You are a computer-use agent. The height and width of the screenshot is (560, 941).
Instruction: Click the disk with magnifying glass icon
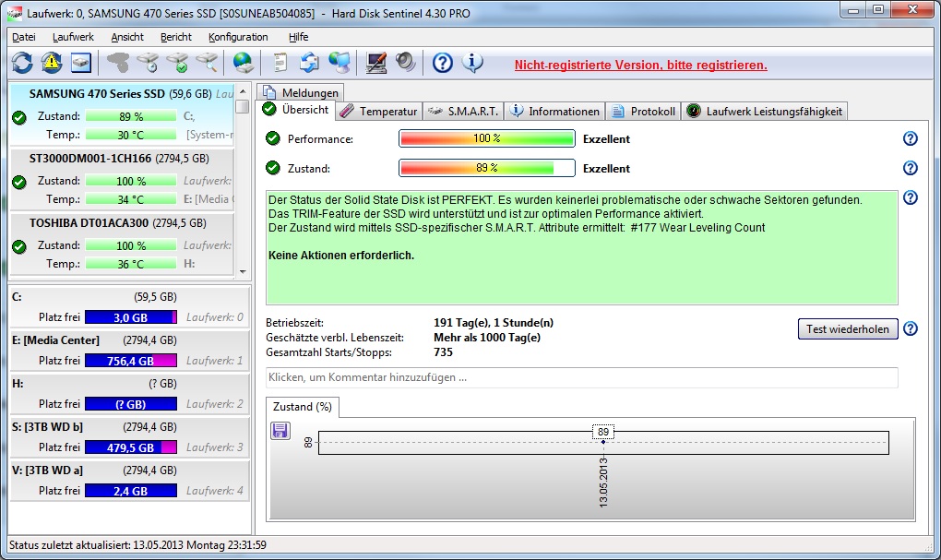[x=207, y=63]
